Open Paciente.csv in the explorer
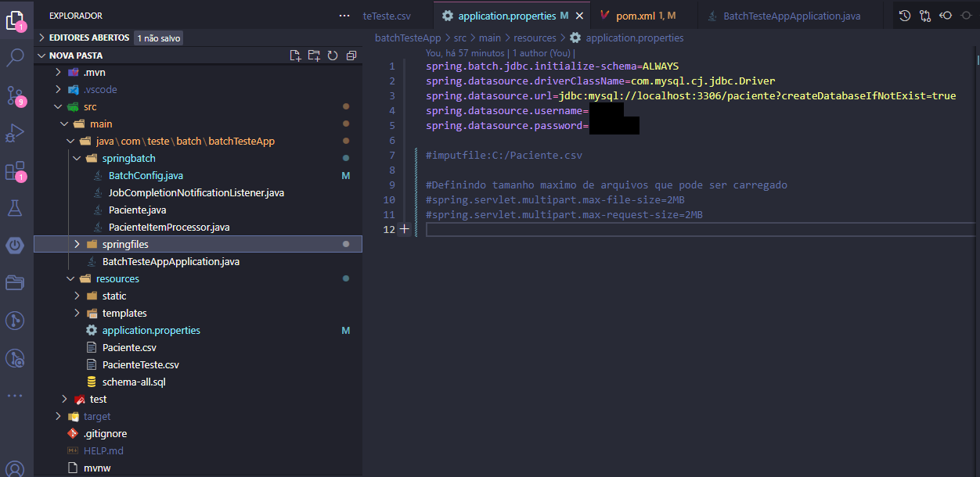Screen dimensions: 980x477 coord(129,347)
